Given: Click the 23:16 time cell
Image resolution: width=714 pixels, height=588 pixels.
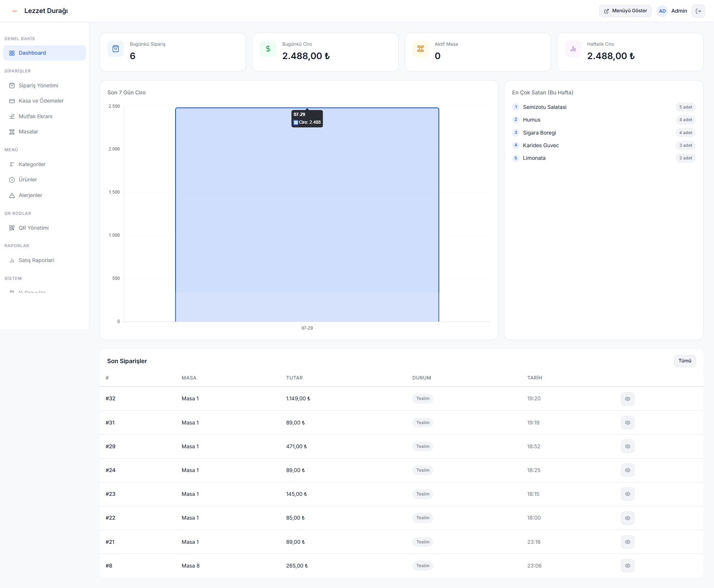Looking at the screenshot, I should tap(534, 542).
